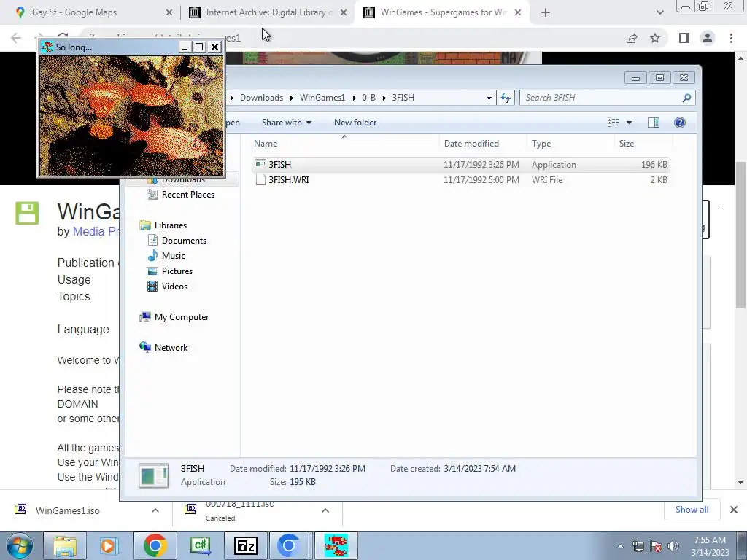
Task: Click WinGames1 in the Explorer breadcrumb
Action: point(322,98)
